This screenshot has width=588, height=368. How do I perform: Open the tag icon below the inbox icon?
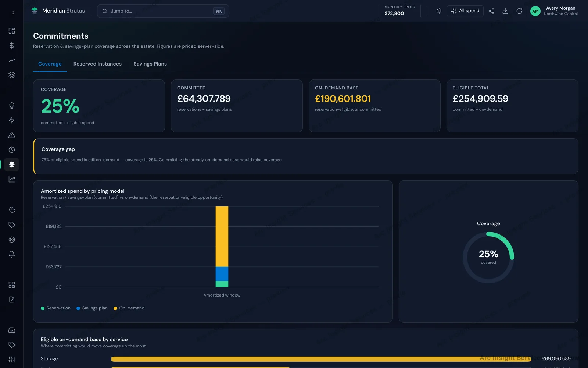click(x=12, y=345)
